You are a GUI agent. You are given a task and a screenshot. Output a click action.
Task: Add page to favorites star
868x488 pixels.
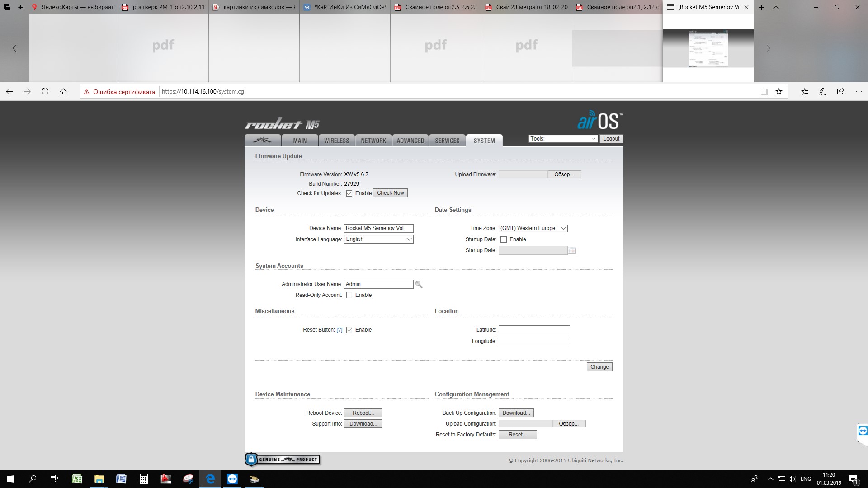778,91
